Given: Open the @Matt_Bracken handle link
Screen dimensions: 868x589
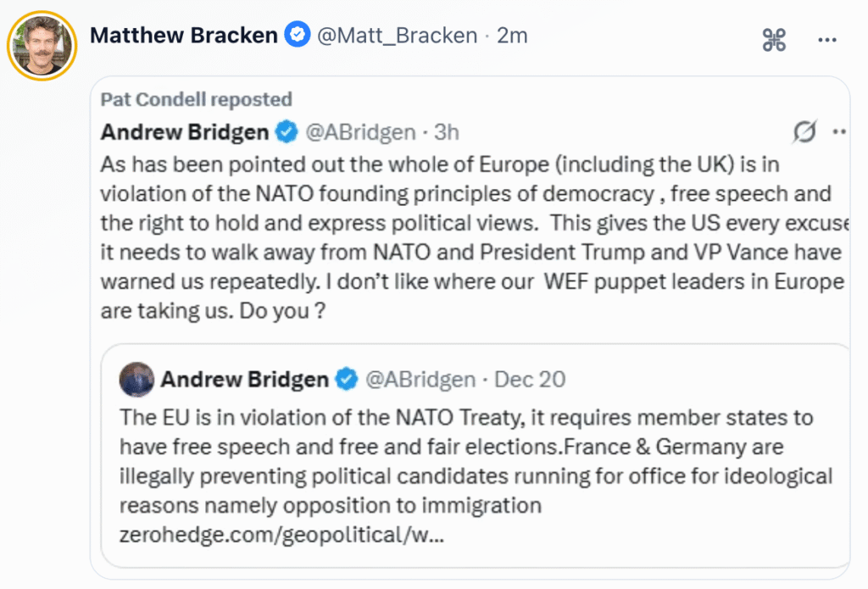Looking at the screenshot, I should pyautogui.click(x=397, y=35).
